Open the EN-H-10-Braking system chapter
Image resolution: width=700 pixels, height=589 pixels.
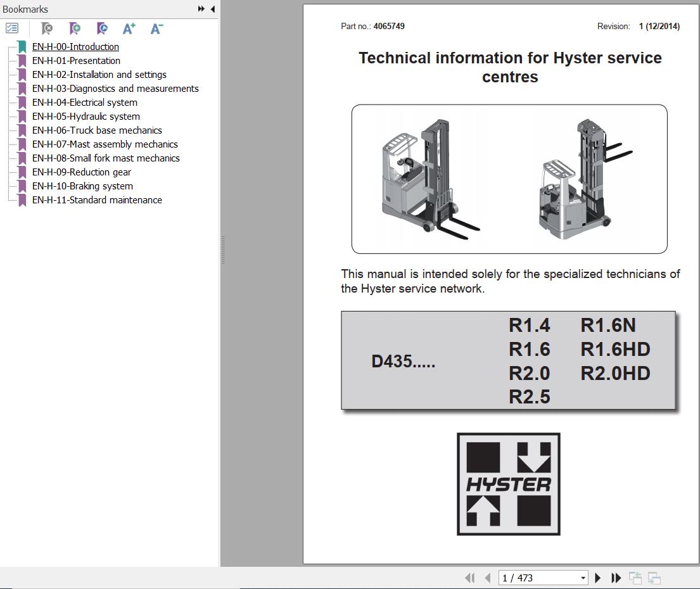coord(82,186)
